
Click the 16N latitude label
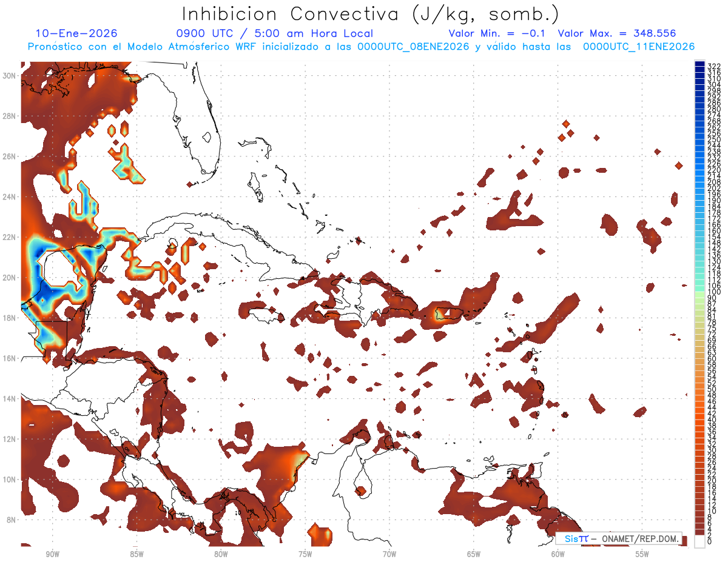pos(10,358)
